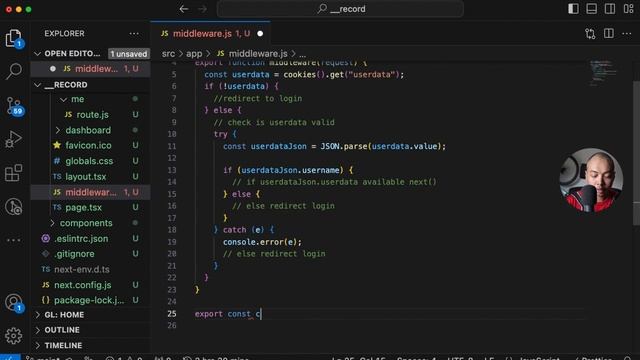Open the Manage gear icon
Image resolution: width=640 pixels, height=360 pixels.
14,336
